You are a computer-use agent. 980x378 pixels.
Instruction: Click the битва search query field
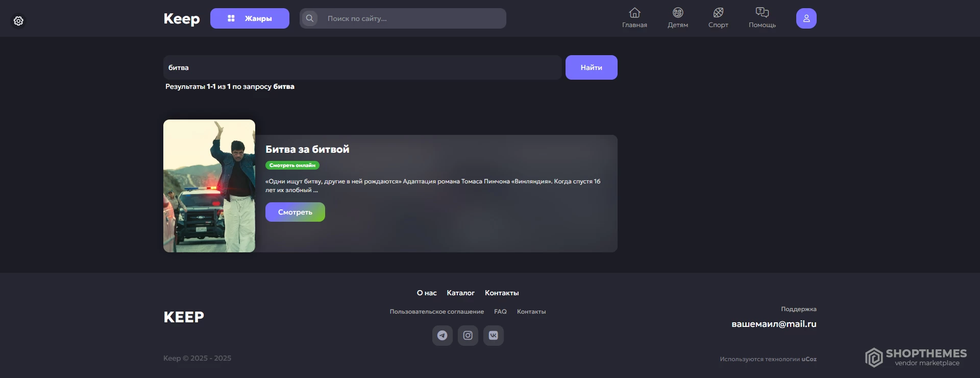point(362,67)
